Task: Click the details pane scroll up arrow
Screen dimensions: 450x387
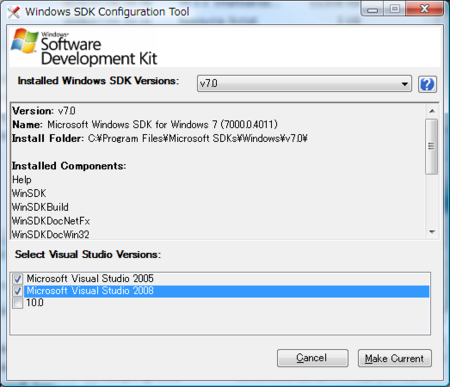Action: click(432, 111)
